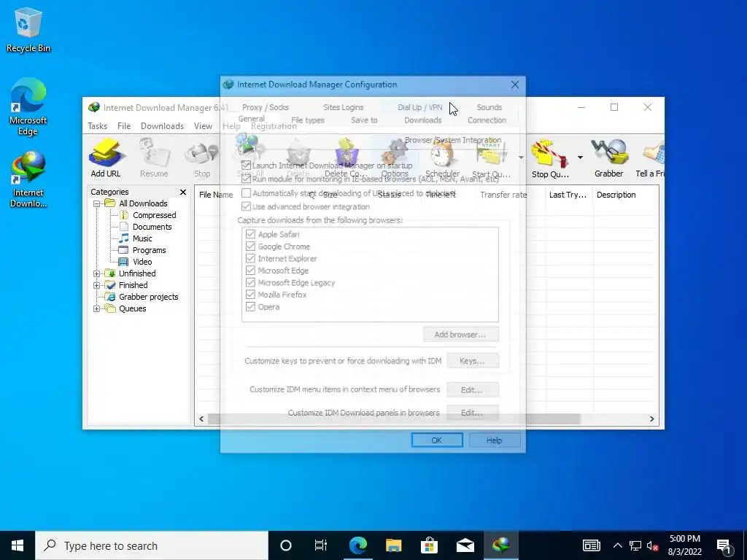Screen dimensions: 747x560
Task: Click the Stop toolbar icon
Action: click(202, 158)
